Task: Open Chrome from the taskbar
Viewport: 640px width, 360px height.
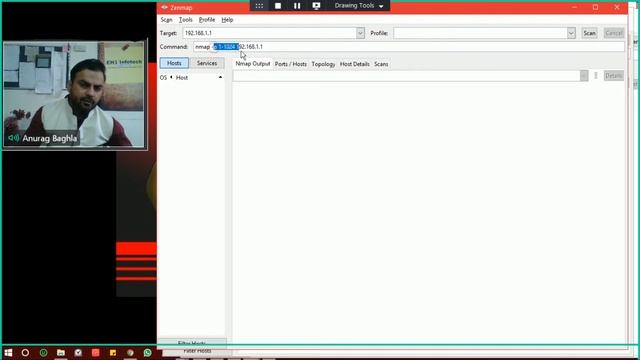Action: (130, 353)
